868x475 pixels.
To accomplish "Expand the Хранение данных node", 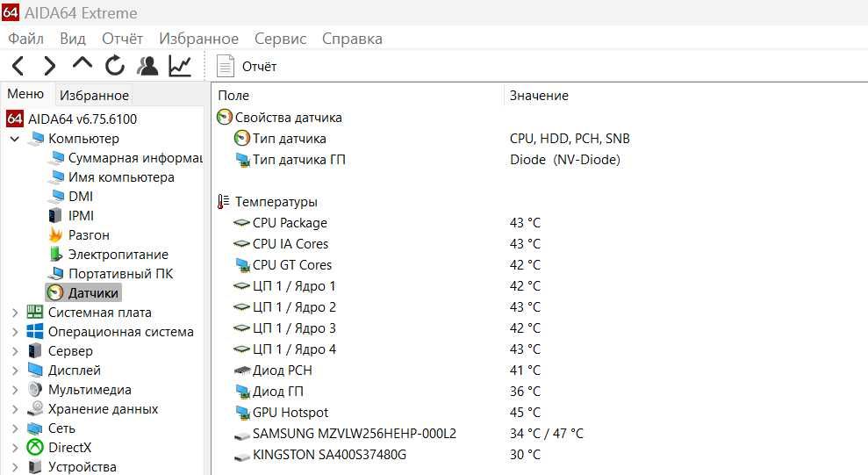I will click(15, 409).
